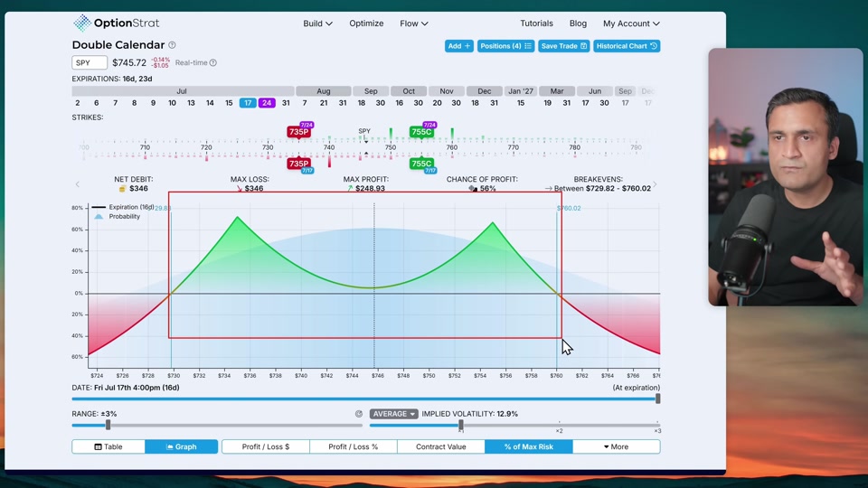Click Save Trade button
The image size is (868, 488).
pyautogui.click(x=563, y=46)
